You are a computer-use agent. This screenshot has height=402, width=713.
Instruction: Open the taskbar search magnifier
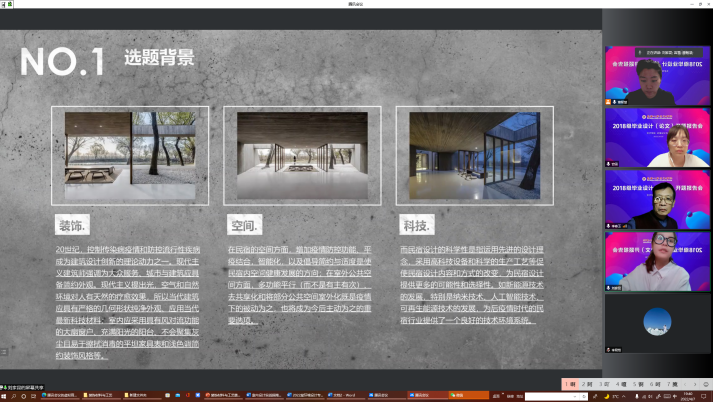tap(14, 397)
